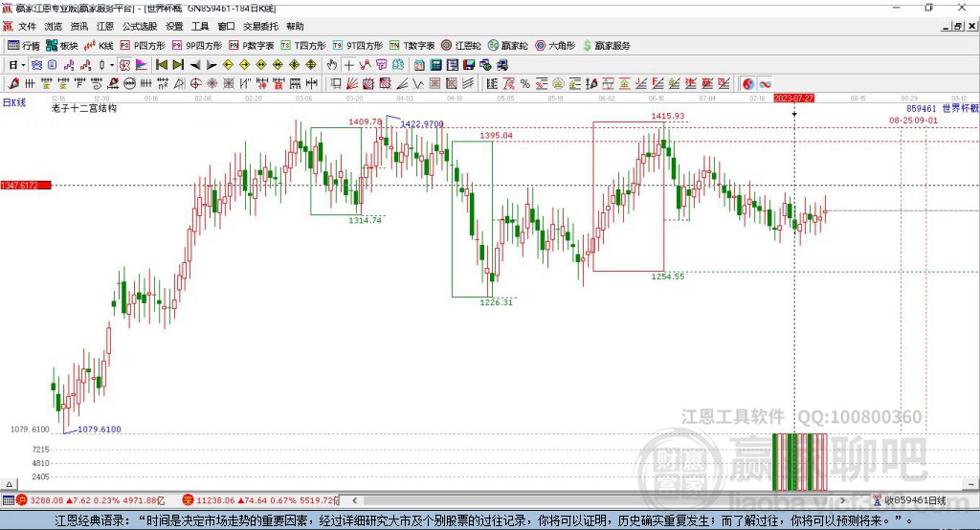Viewport: 980px width, 530px height.
Task: Open the T数字表 tool
Action: coord(412,46)
